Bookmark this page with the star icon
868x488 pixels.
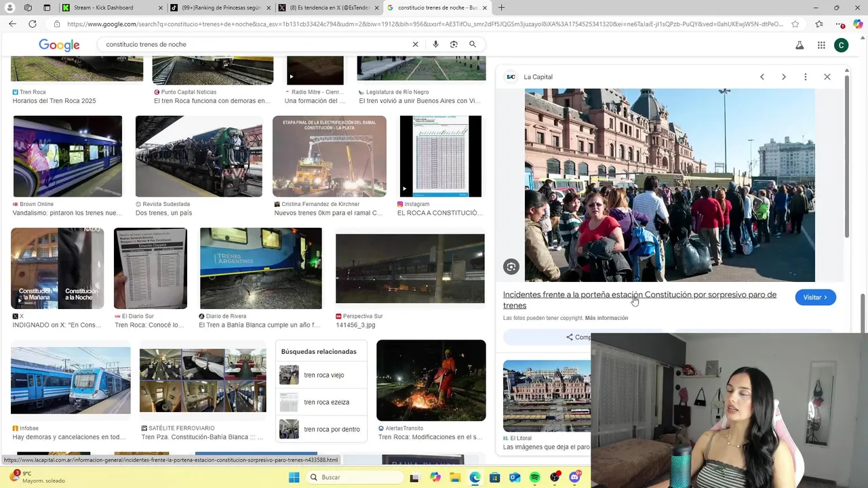795,24
